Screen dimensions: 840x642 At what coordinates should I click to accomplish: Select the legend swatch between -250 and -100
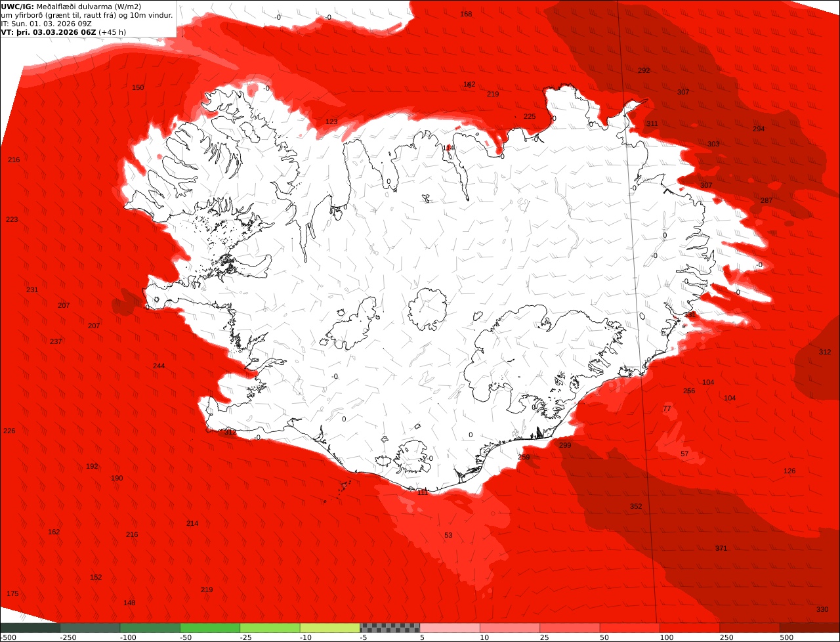tap(91, 628)
